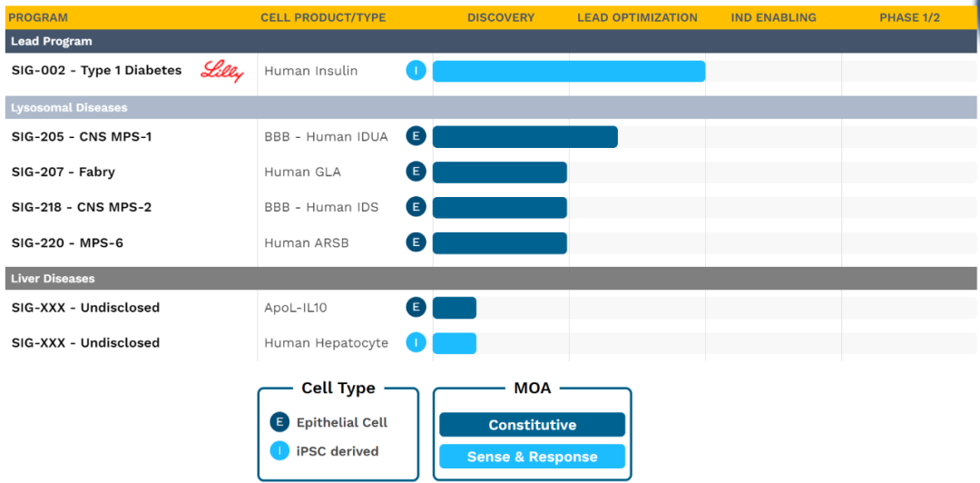This screenshot has width=980, height=483.
Task: Click the Epithelial icon in the Human GLA row
Action: pyautogui.click(x=416, y=172)
